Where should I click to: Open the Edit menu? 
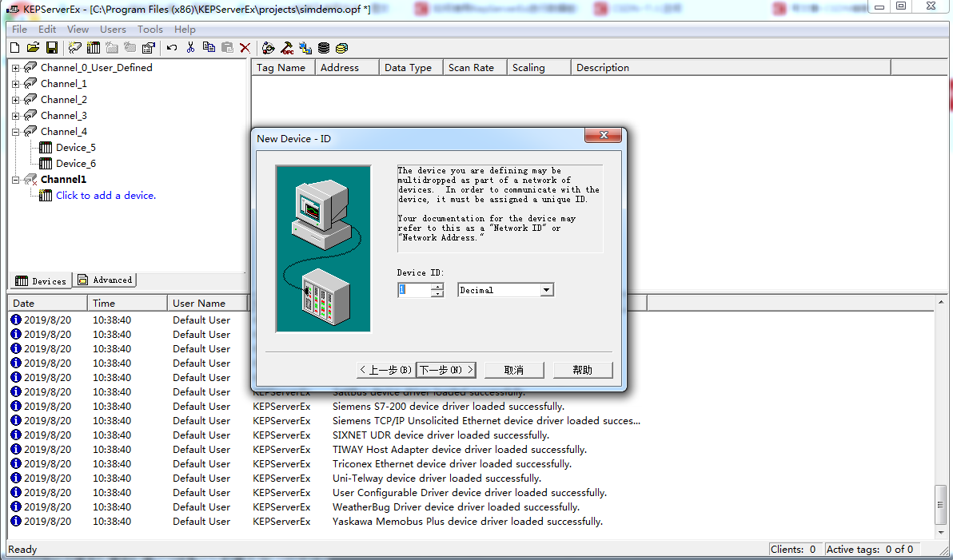pos(47,29)
